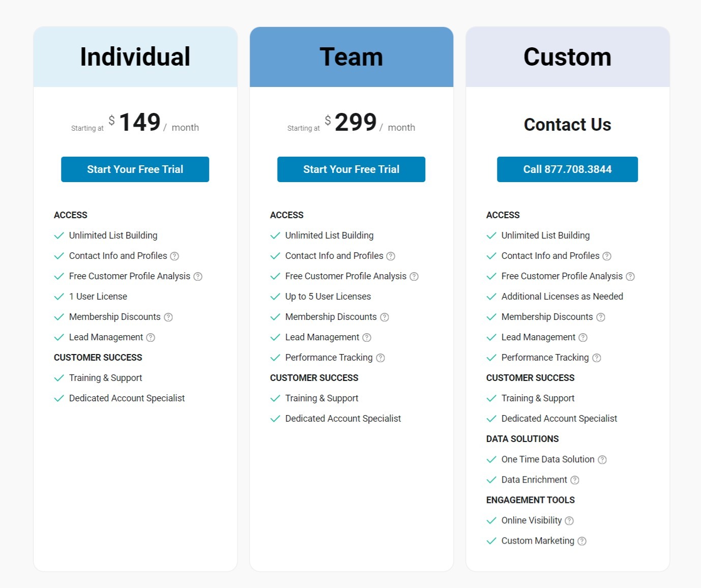Screen dimensions: 701x588
Task: Click the Call 877.708.3844 button
Action: (567, 169)
